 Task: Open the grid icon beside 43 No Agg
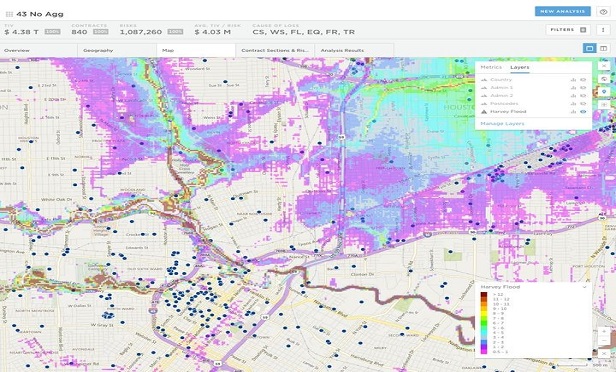[9, 15]
